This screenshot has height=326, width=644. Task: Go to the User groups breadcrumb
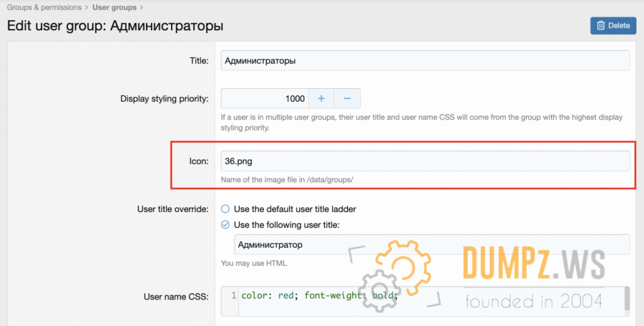coord(114,8)
